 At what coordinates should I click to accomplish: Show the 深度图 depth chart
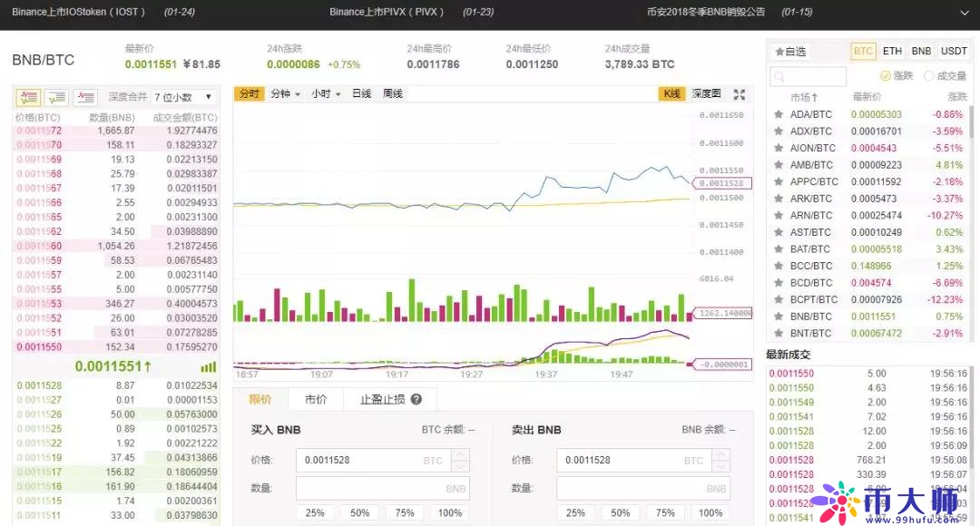click(x=706, y=93)
